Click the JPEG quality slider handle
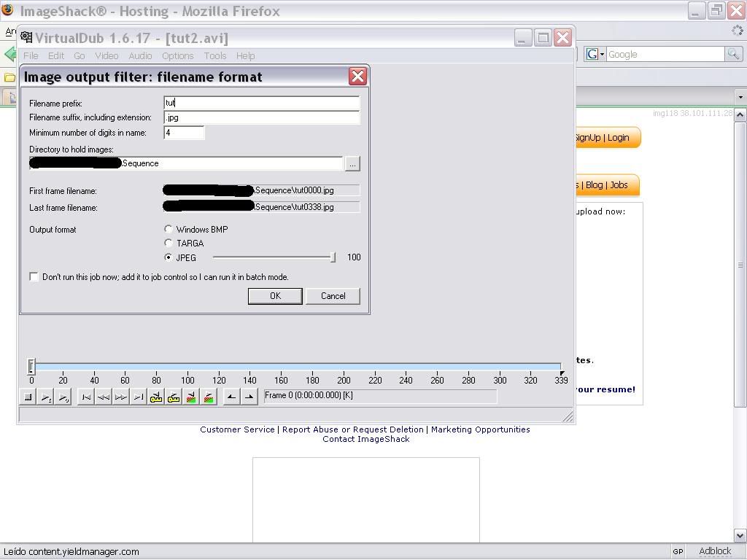The width and height of the screenshot is (747, 560). coord(333,257)
